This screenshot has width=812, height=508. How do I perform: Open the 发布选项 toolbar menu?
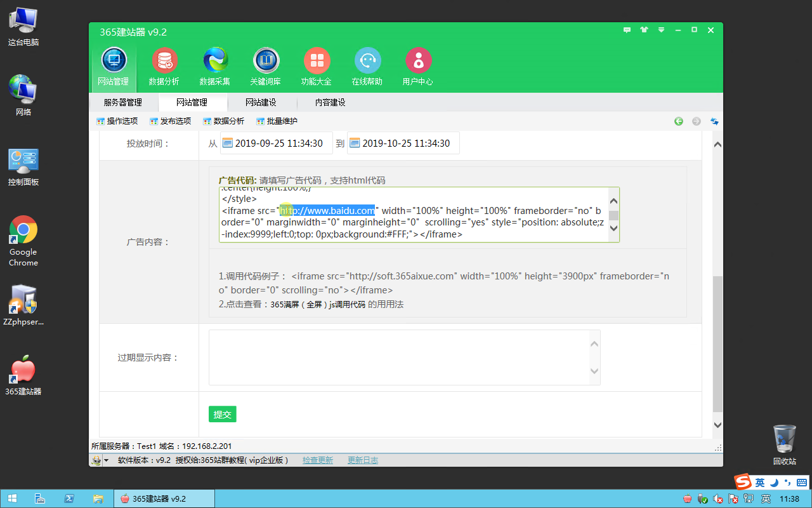tap(171, 121)
